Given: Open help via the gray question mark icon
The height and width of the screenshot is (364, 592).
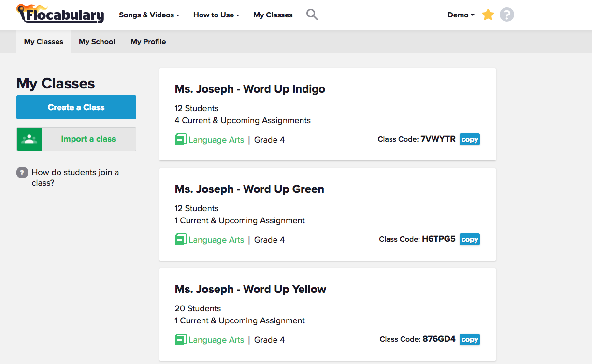Looking at the screenshot, I should (506, 15).
